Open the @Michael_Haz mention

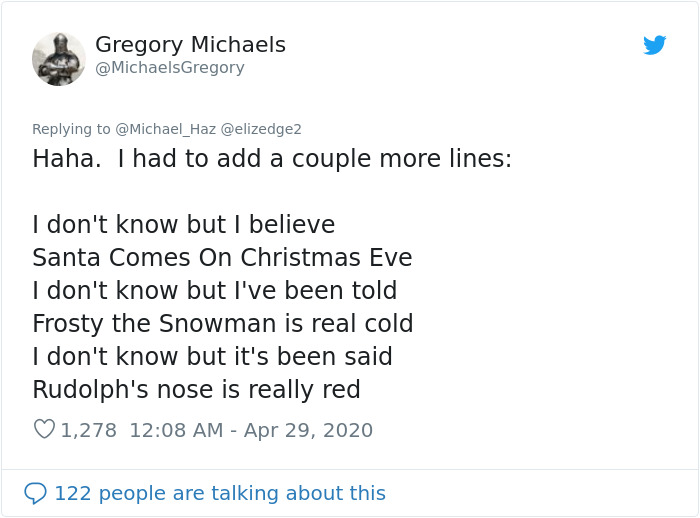pyautogui.click(x=166, y=129)
